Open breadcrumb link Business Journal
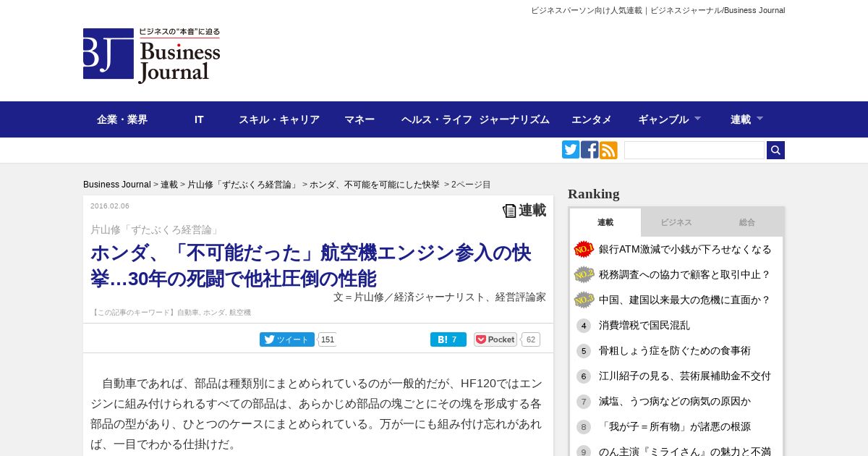The width and height of the screenshot is (868, 456). (x=117, y=185)
